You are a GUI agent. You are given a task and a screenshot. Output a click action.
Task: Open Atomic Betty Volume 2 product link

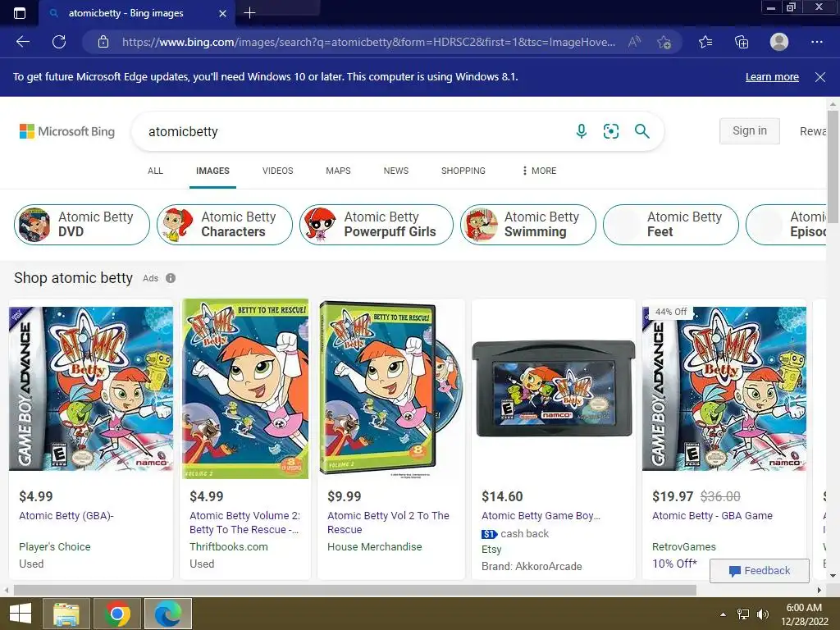tap(244, 523)
